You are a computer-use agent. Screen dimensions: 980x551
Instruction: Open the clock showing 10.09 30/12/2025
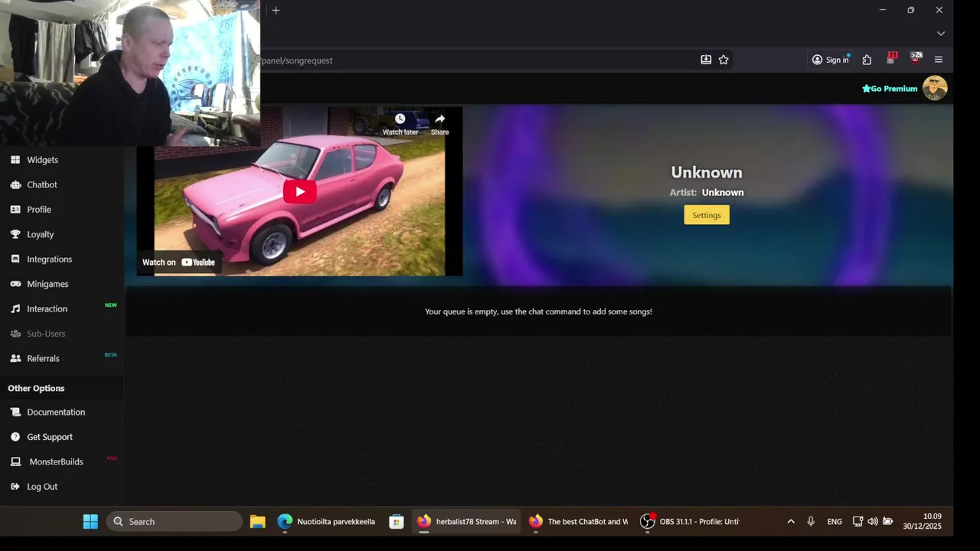point(922,522)
